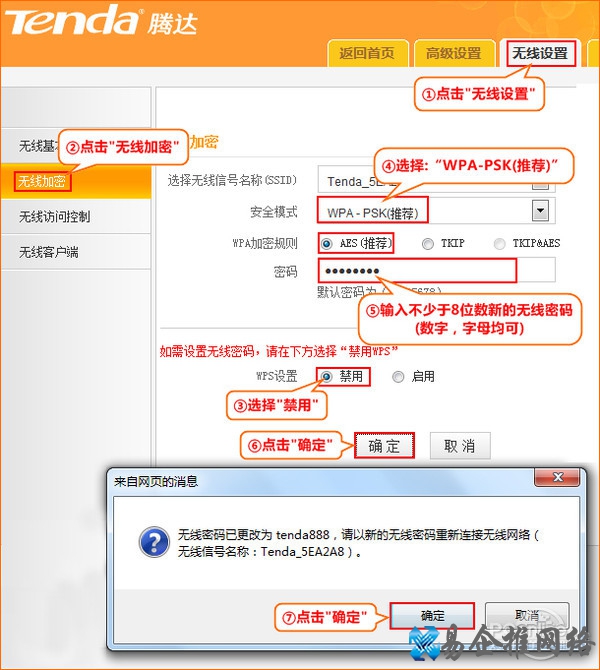Viewport: 600px width, 670px height.
Task: Expand the 安全模式 dropdown arrow
Action: pyautogui.click(x=540, y=211)
